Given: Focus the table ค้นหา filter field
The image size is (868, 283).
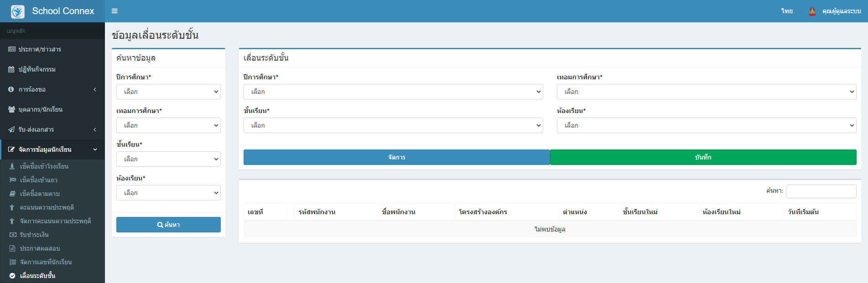Looking at the screenshot, I should tap(821, 191).
